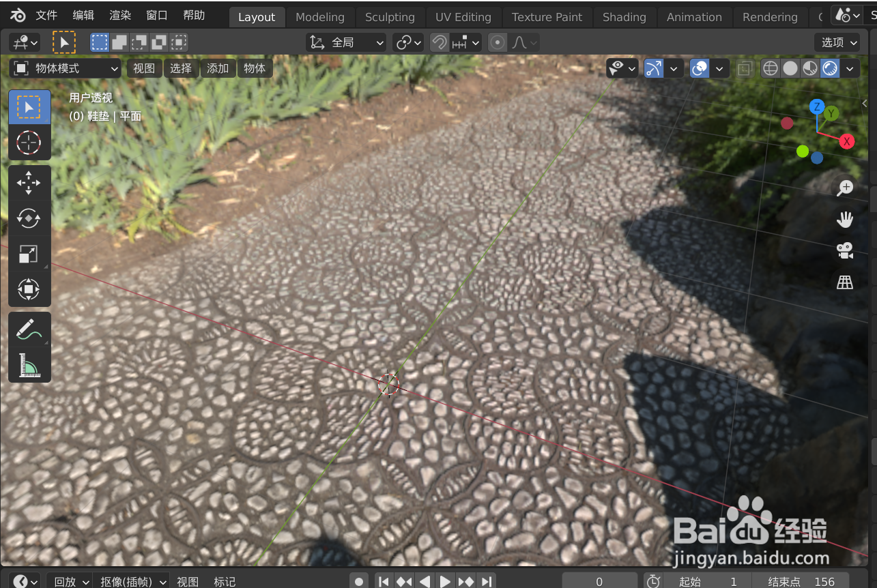This screenshot has width=877, height=588.
Task: Click the pan hand viewport button
Action: coord(845,219)
